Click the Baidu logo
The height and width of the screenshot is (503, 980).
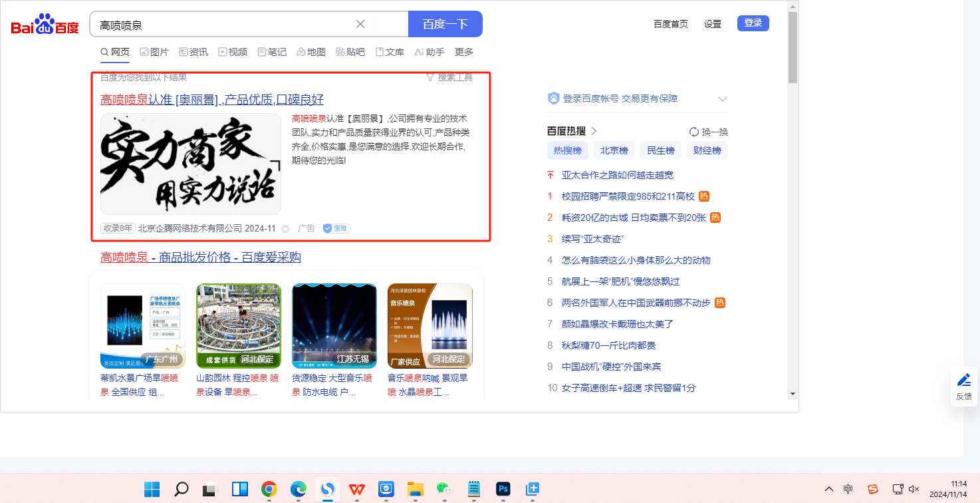(45, 24)
